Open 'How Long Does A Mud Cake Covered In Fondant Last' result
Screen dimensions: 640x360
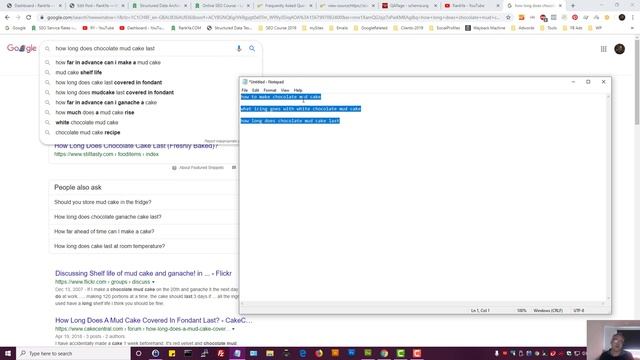coord(153,320)
